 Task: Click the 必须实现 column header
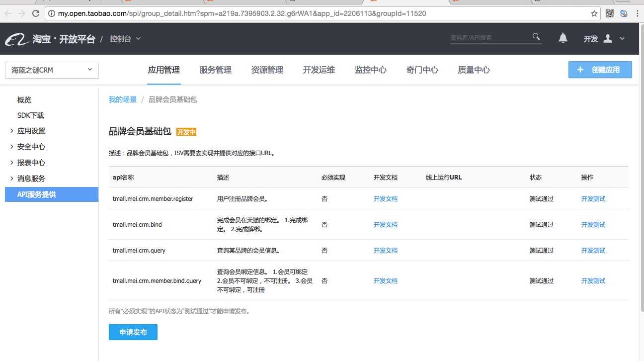pos(333,178)
